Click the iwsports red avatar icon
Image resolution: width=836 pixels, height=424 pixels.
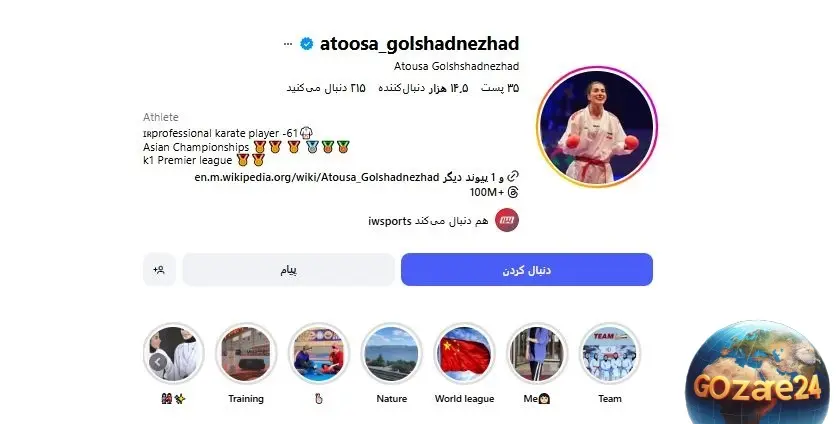(x=507, y=220)
